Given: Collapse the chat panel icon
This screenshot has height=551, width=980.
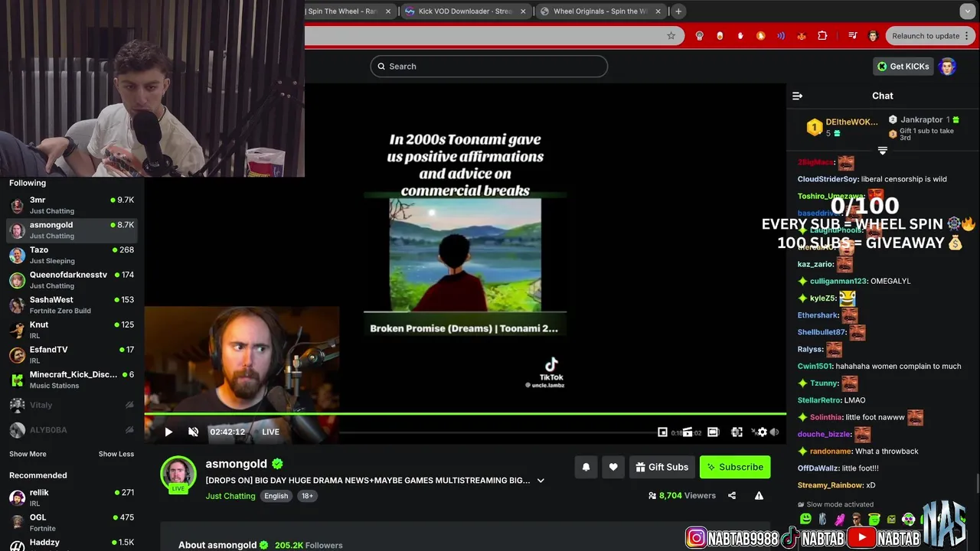Looking at the screenshot, I should (797, 96).
